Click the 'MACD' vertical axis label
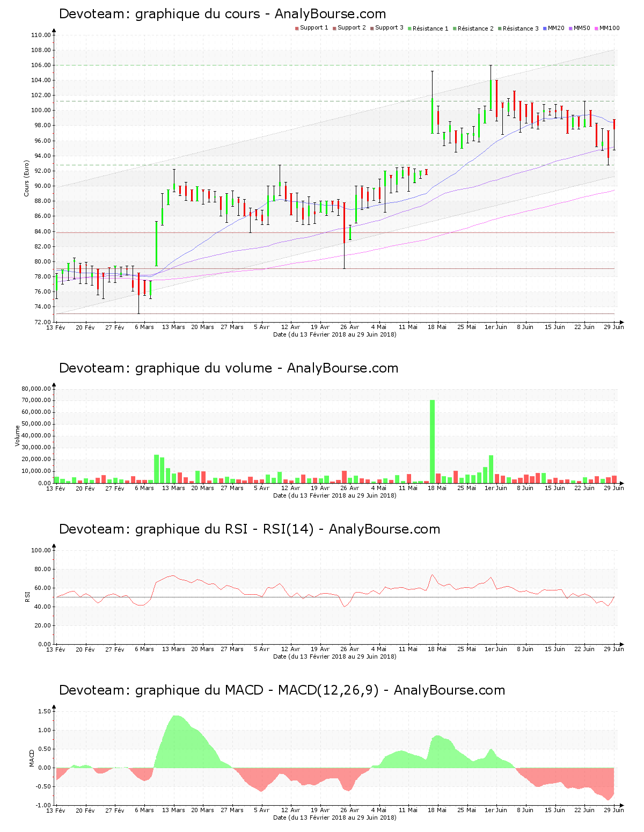644x832 pixels. click(x=32, y=758)
